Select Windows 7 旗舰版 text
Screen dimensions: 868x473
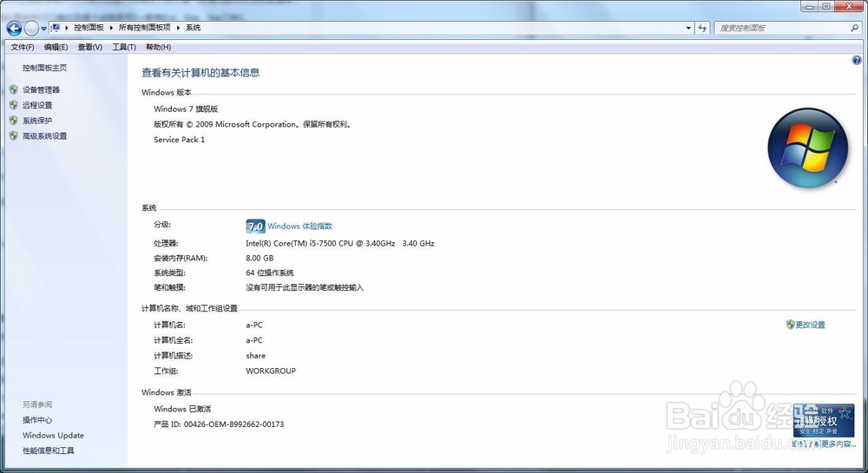[186, 109]
